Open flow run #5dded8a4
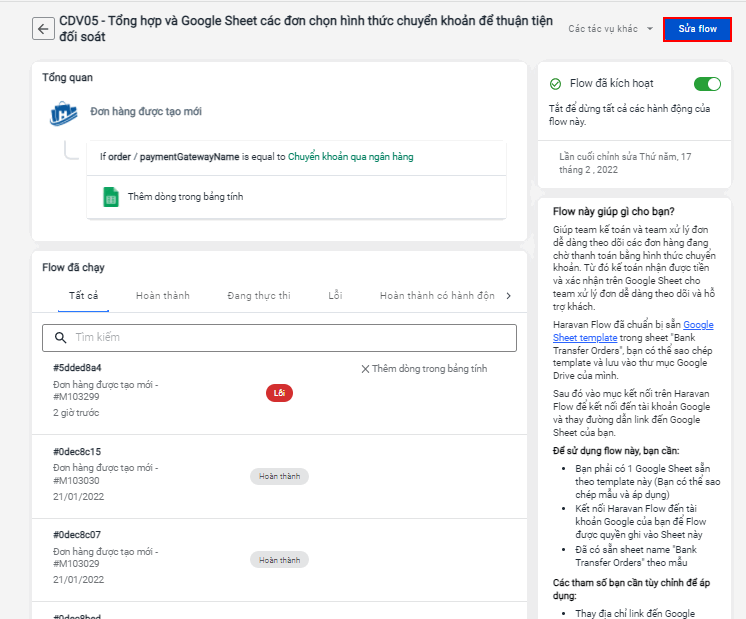The width and height of the screenshot is (746, 619). tap(77, 368)
